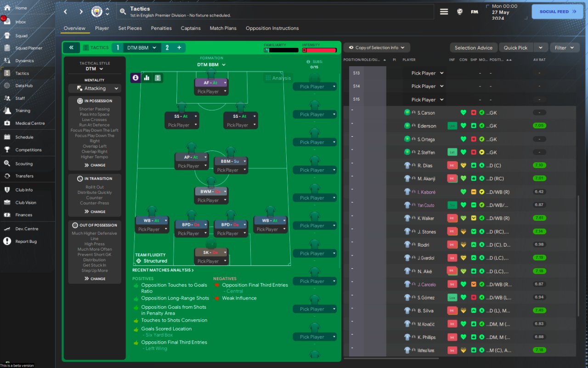Click the Home house icon in the sidebar

[x=7, y=8]
